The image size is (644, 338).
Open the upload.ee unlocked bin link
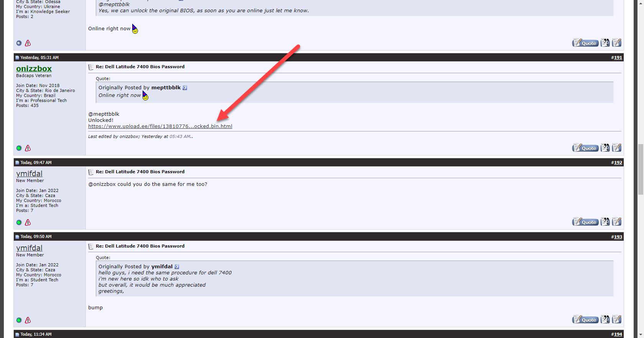[x=160, y=126]
